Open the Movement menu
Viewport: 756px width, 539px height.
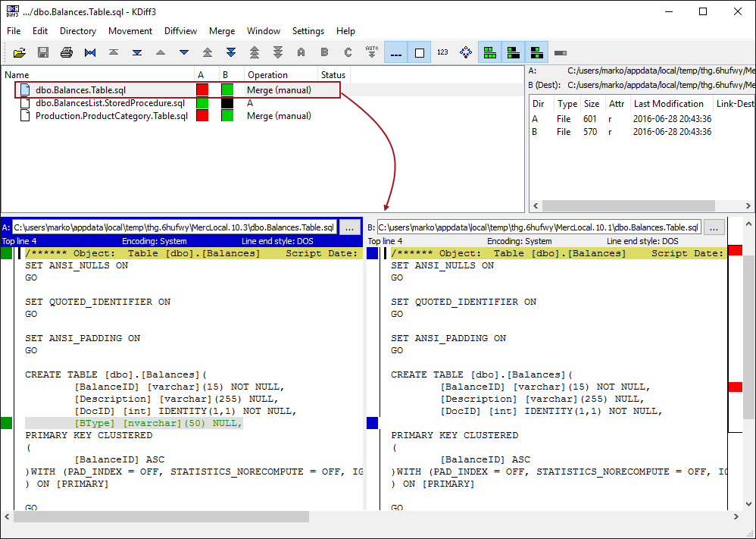pyautogui.click(x=130, y=31)
